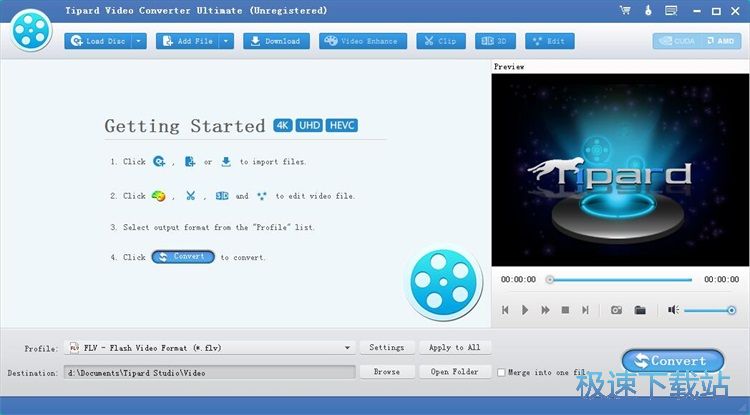
Task: Expand the Add File dropdown arrow
Action: click(227, 41)
